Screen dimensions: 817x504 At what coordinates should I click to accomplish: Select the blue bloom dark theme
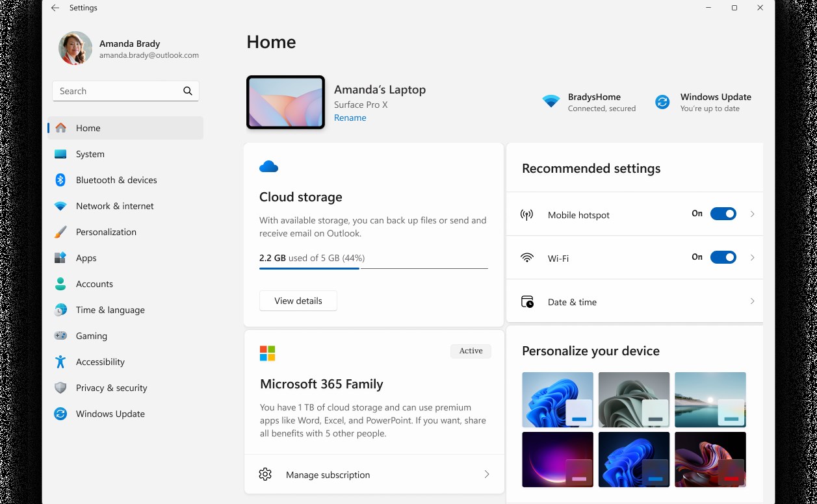click(634, 460)
